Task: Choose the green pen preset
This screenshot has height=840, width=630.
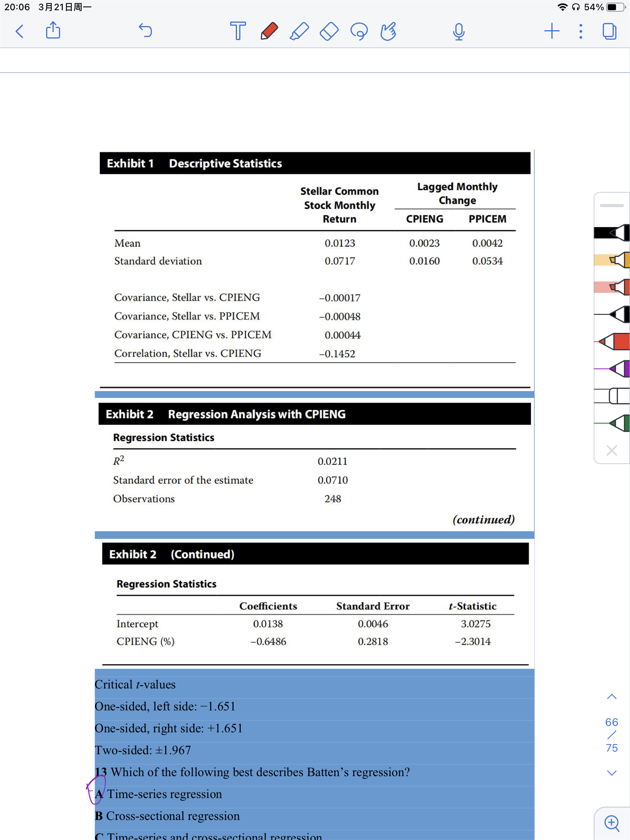Action: (x=612, y=423)
